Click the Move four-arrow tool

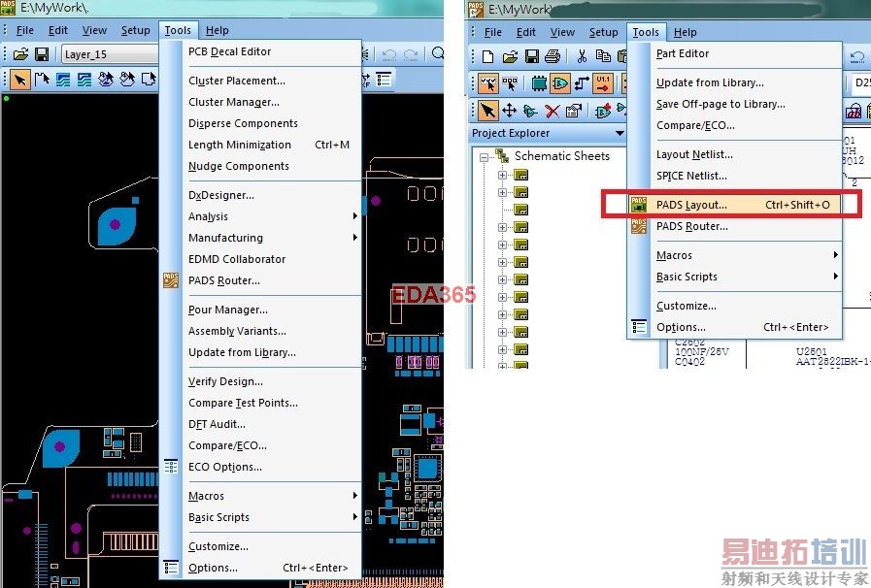coord(510,111)
